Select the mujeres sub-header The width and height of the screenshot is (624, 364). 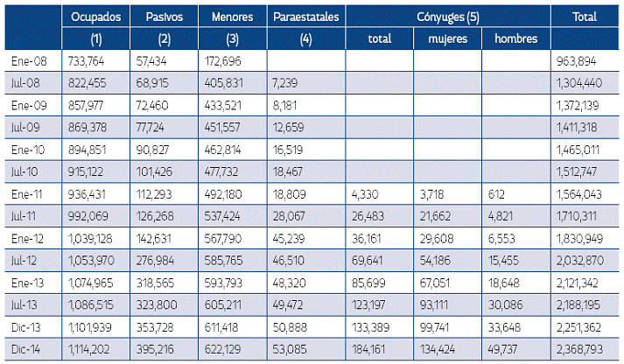pos(447,38)
